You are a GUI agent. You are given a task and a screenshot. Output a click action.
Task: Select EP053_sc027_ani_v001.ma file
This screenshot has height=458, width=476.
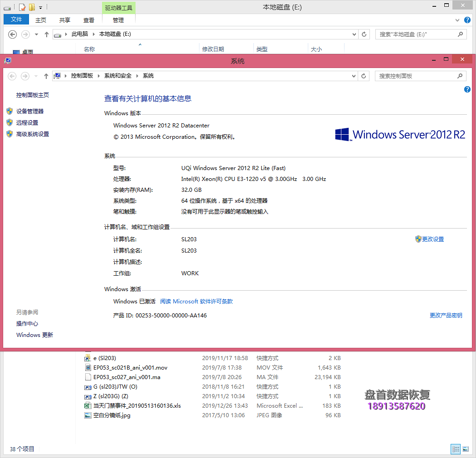pyautogui.click(x=127, y=377)
